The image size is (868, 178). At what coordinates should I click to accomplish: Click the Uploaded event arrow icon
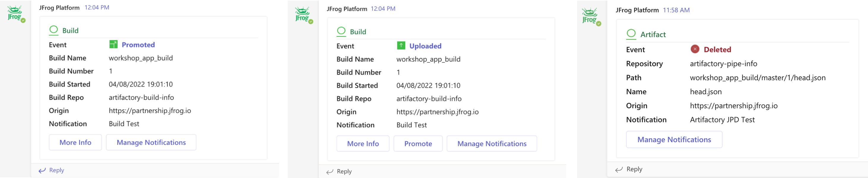[x=401, y=45]
